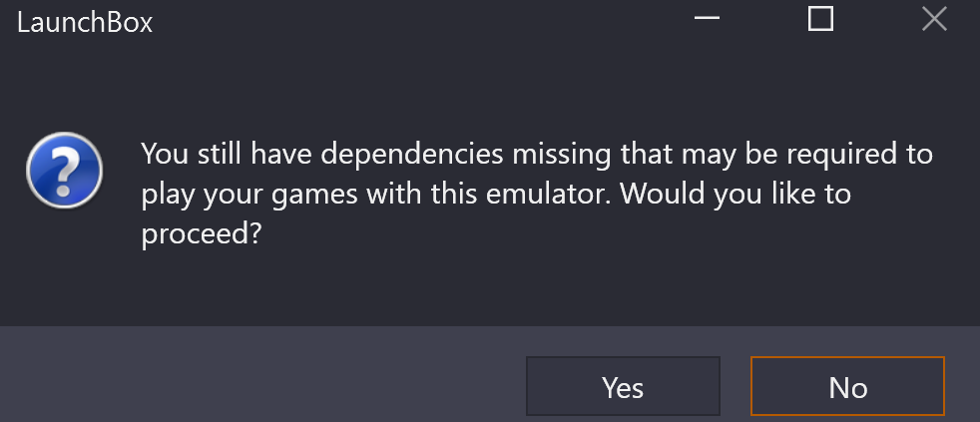Maximize the LaunchBox dialog window
Screen dimensions: 980x422
click(820, 19)
